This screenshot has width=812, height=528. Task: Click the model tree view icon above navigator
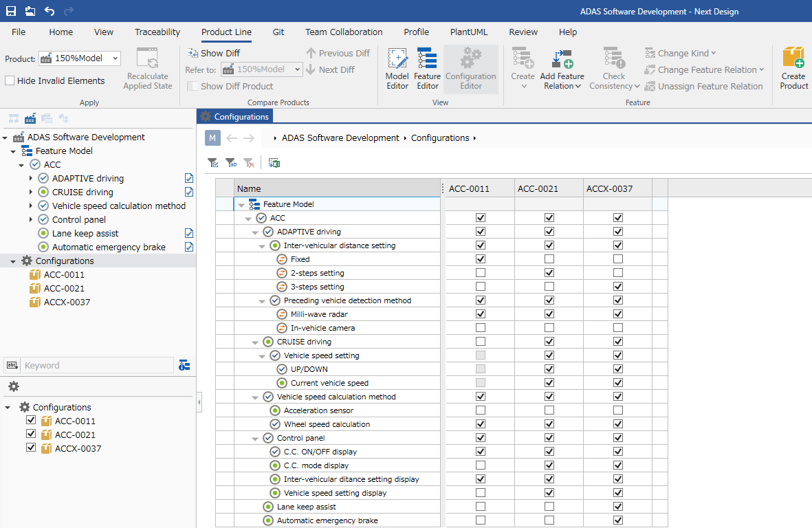(x=14, y=118)
